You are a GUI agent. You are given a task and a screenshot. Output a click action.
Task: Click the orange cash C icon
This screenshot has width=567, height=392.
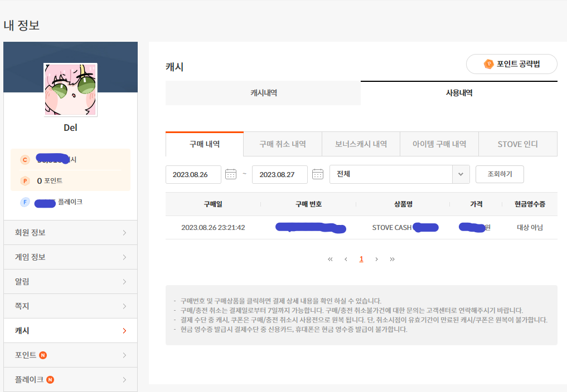click(x=25, y=160)
